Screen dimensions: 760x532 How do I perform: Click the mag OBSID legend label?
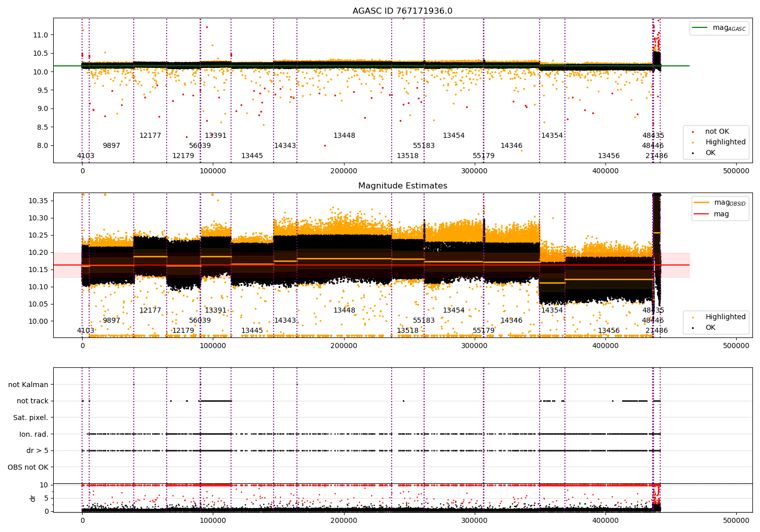click(x=730, y=203)
